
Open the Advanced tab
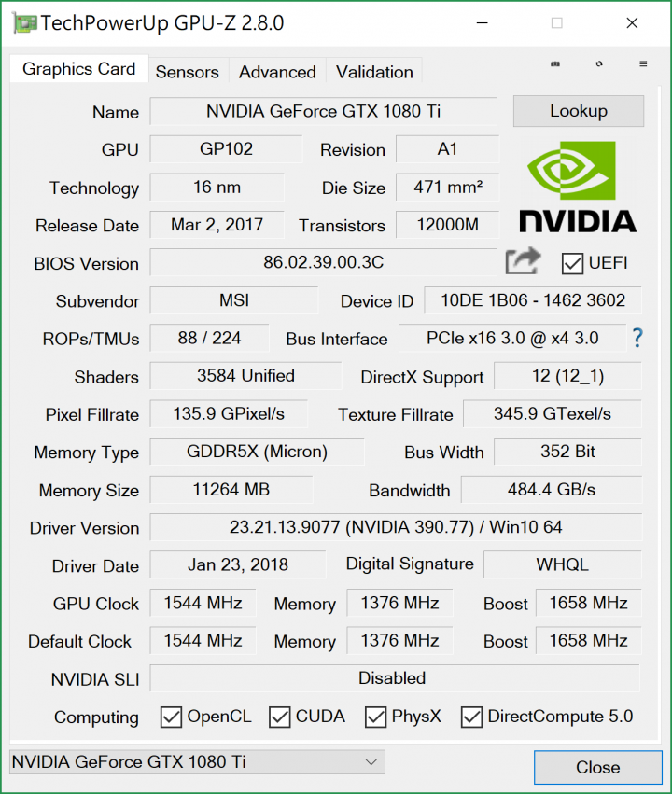(x=276, y=72)
